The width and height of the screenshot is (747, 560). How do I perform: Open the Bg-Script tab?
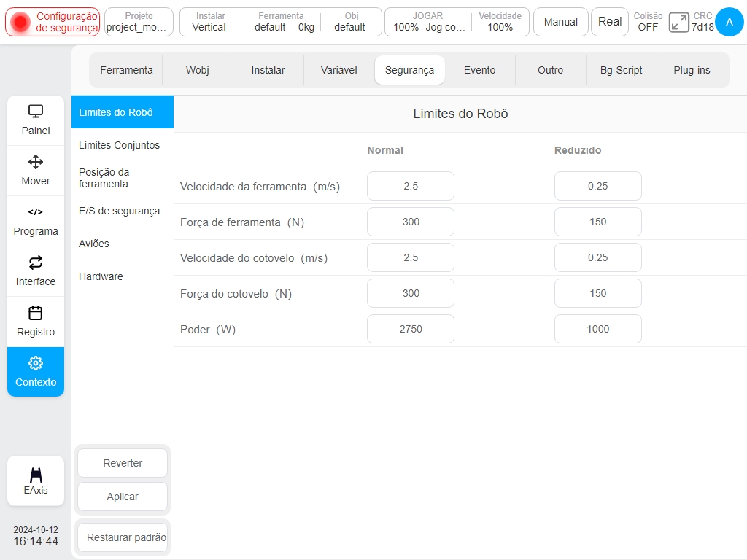click(622, 70)
